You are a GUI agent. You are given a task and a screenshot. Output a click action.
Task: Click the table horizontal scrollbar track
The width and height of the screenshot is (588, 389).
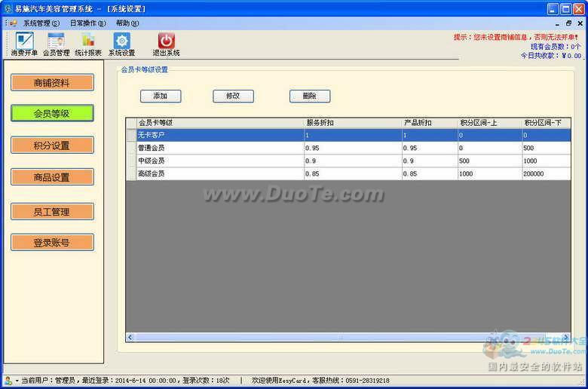tap(348, 337)
